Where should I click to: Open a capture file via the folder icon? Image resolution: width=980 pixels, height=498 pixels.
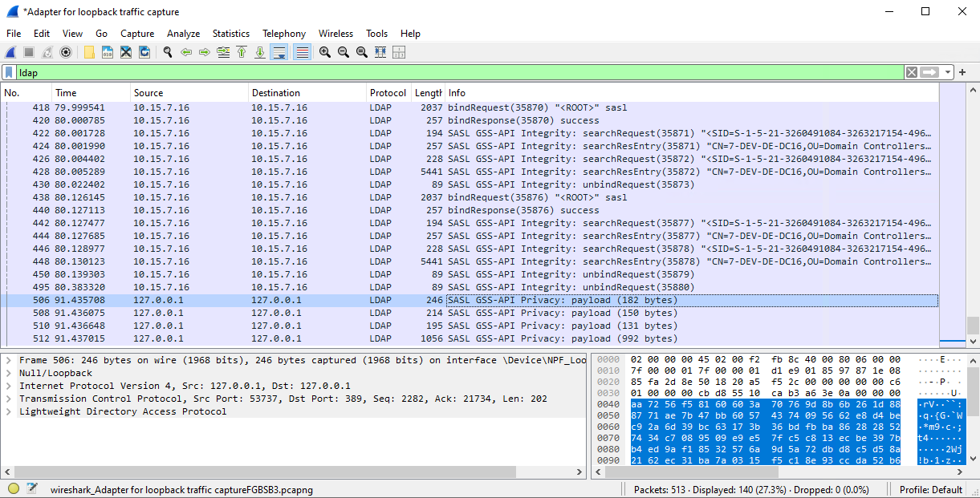[89, 52]
